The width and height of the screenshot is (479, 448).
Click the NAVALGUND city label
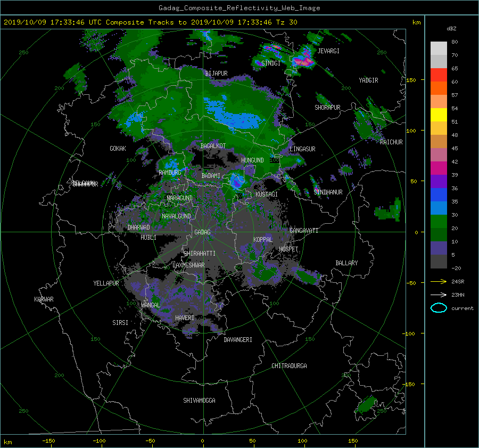pyautogui.click(x=176, y=216)
